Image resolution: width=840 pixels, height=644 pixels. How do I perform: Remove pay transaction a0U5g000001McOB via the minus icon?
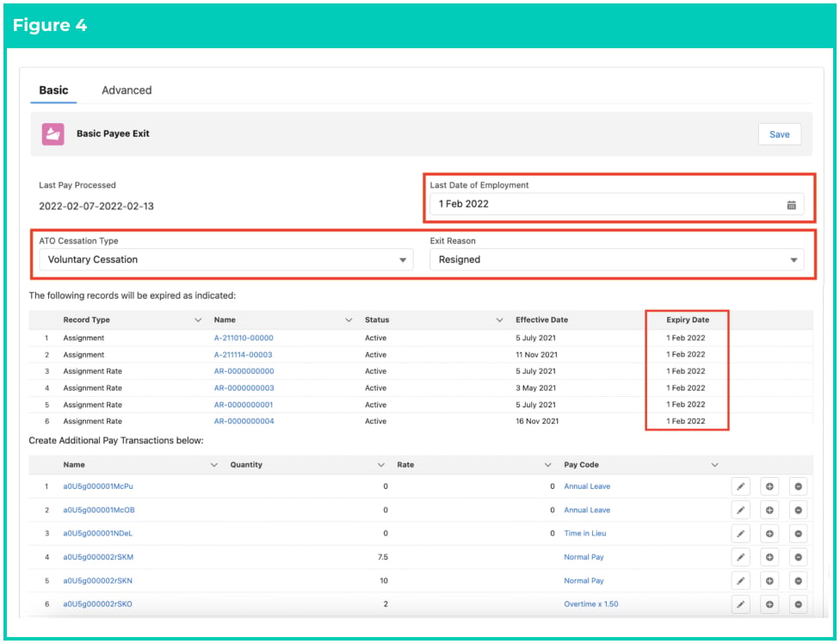tap(798, 510)
